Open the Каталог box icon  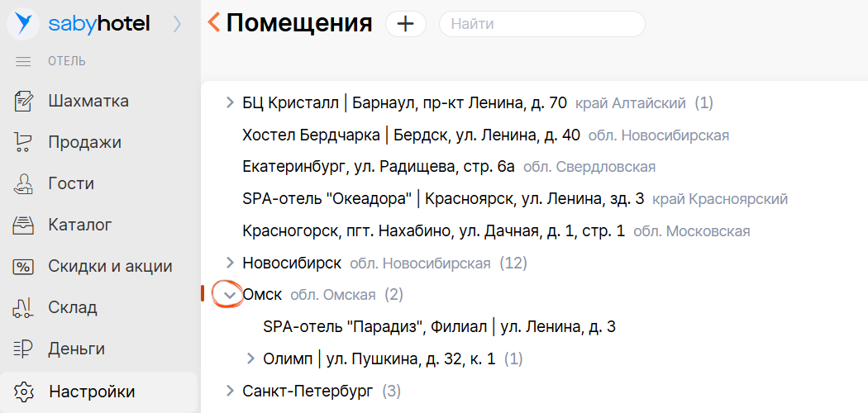click(23, 225)
